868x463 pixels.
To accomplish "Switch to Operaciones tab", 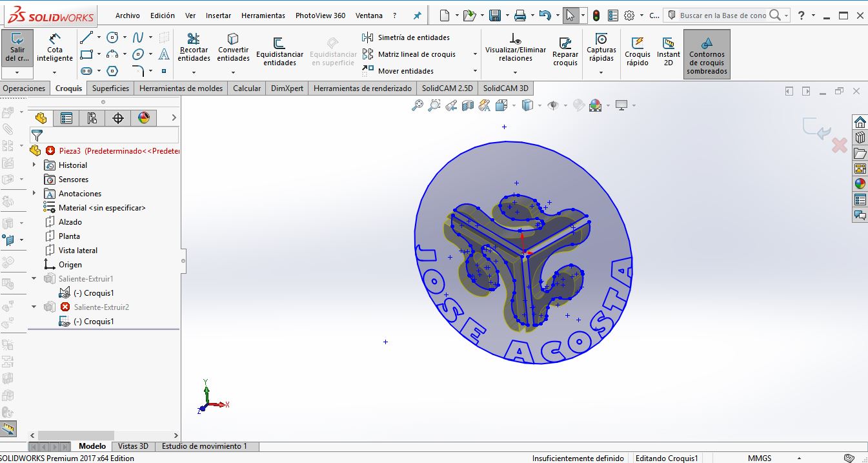I will click(x=25, y=88).
